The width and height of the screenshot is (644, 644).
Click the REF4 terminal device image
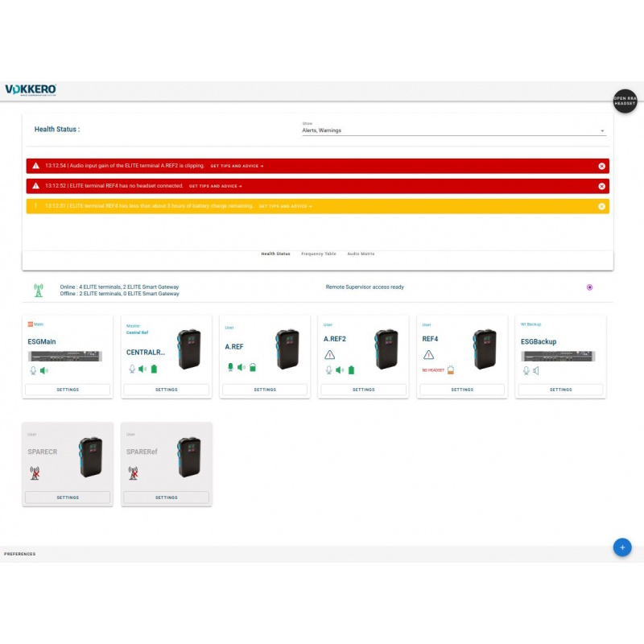(485, 349)
